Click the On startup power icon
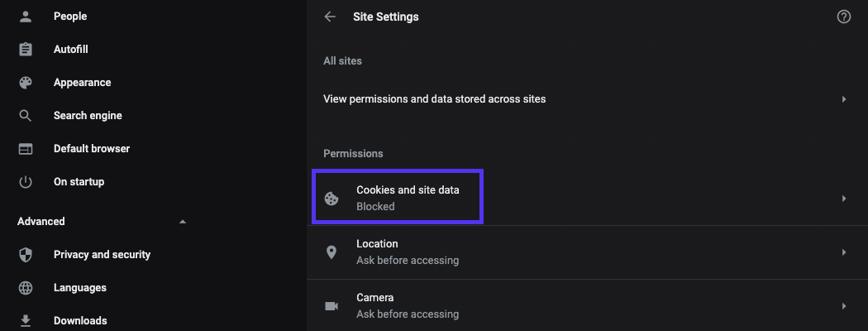Image resolution: width=868 pixels, height=331 pixels. 26,182
